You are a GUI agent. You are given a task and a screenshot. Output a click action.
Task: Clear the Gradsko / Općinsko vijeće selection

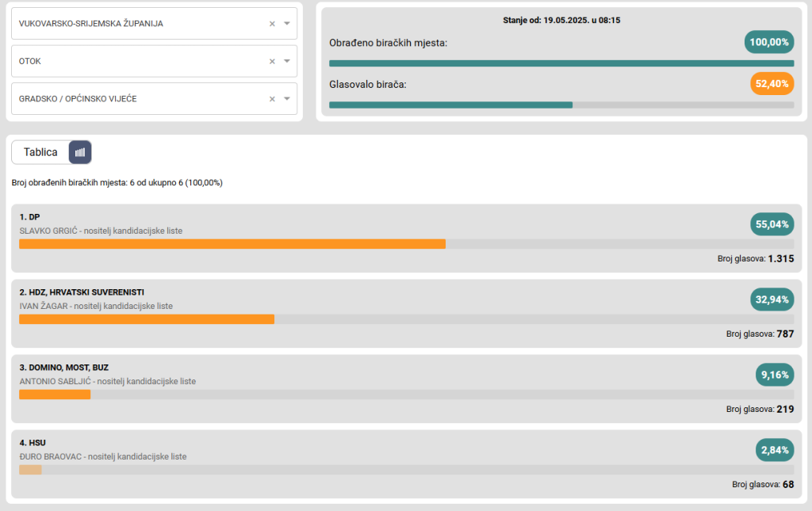tap(272, 99)
